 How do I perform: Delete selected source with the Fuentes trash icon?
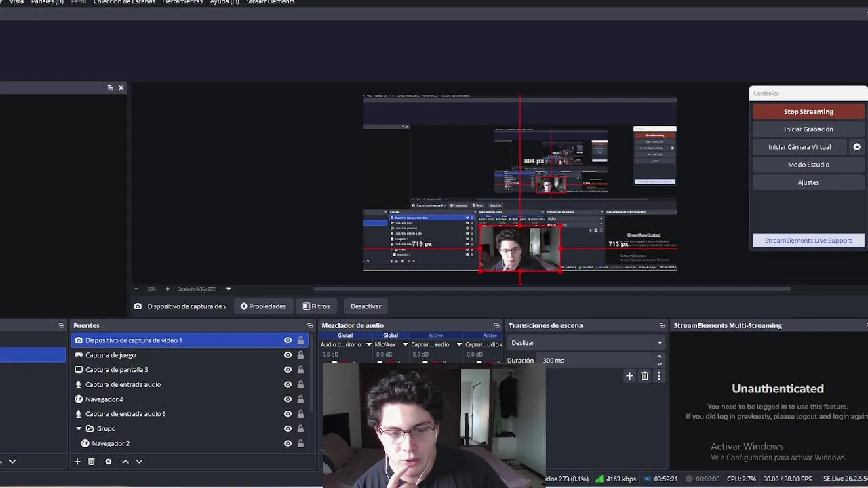tap(92, 462)
